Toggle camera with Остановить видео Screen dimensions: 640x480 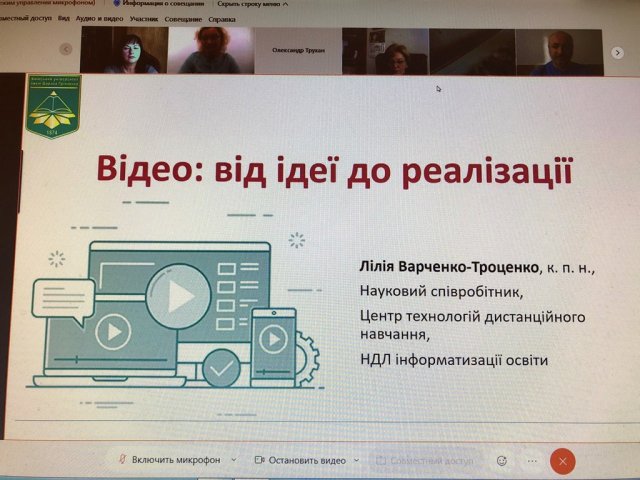pos(305,460)
